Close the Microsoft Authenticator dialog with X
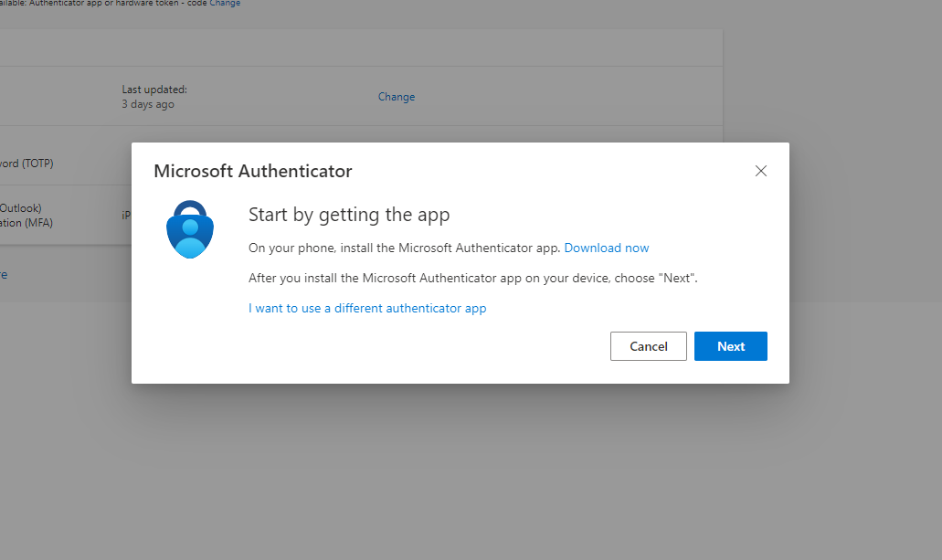The width and height of the screenshot is (942, 560). [760, 171]
